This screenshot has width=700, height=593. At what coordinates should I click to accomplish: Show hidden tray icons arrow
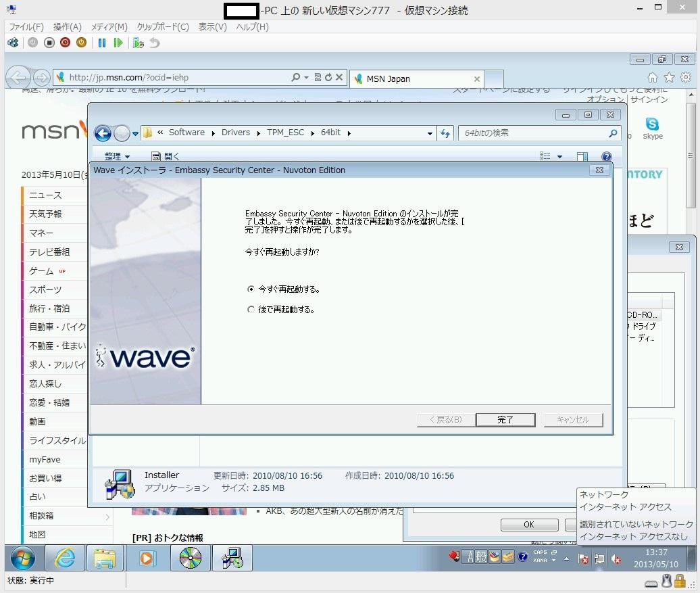click(x=566, y=559)
